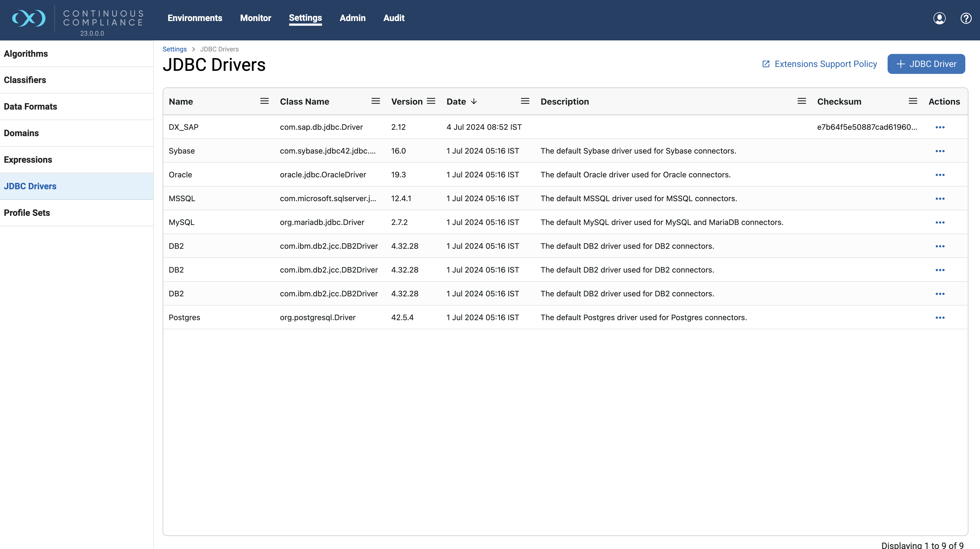
Task: Click the org.mariadb.jdbc.Driver class name
Action: [x=322, y=222]
